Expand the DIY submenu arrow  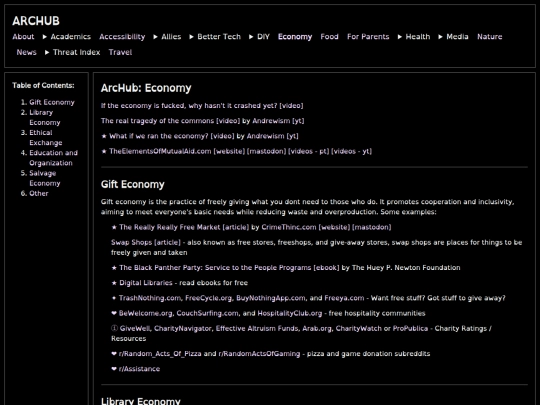(251, 37)
